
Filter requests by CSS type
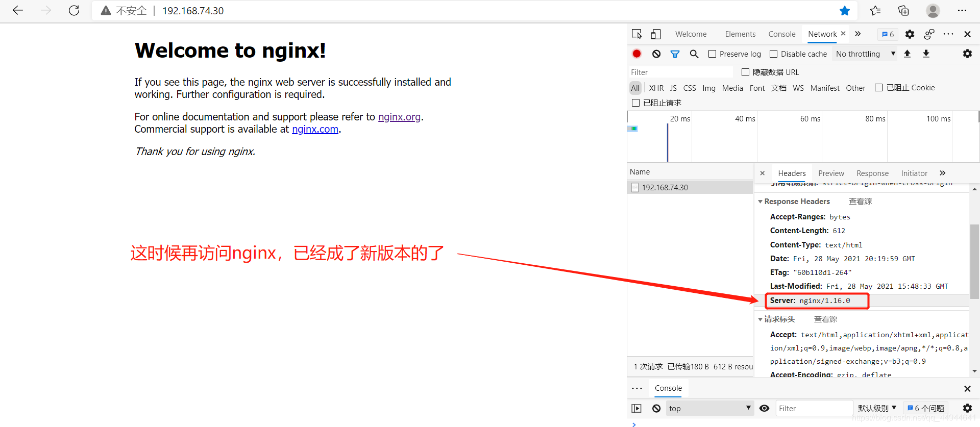coord(690,88)
